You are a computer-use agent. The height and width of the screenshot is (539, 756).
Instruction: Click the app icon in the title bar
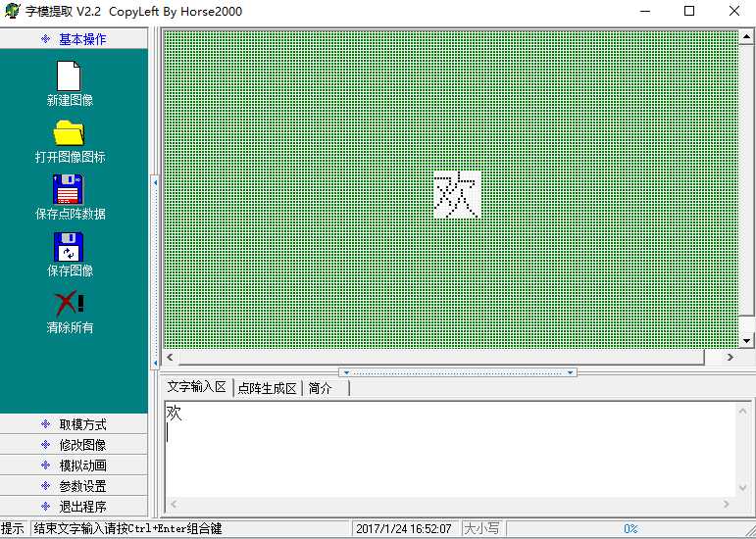tap(12, 11)
